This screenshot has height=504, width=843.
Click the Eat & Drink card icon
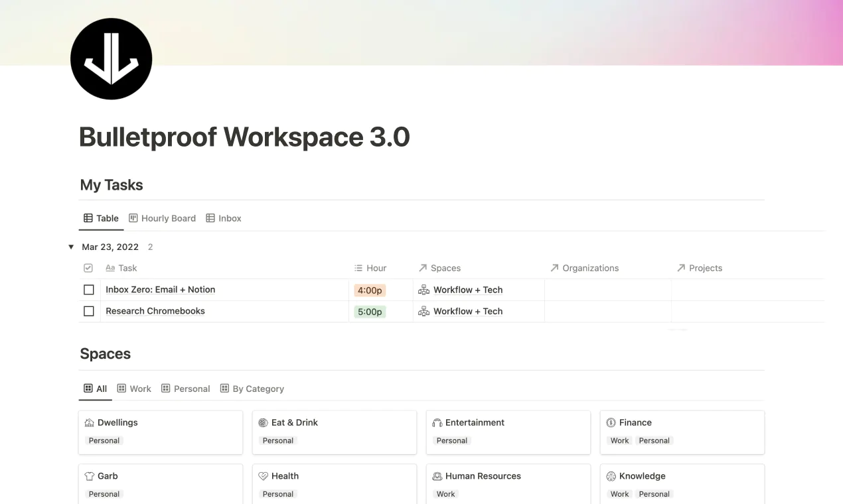[263, 422]
